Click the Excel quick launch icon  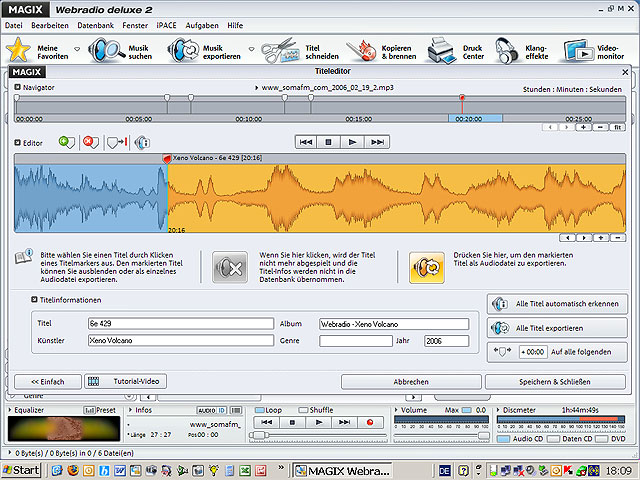[245, 471]
